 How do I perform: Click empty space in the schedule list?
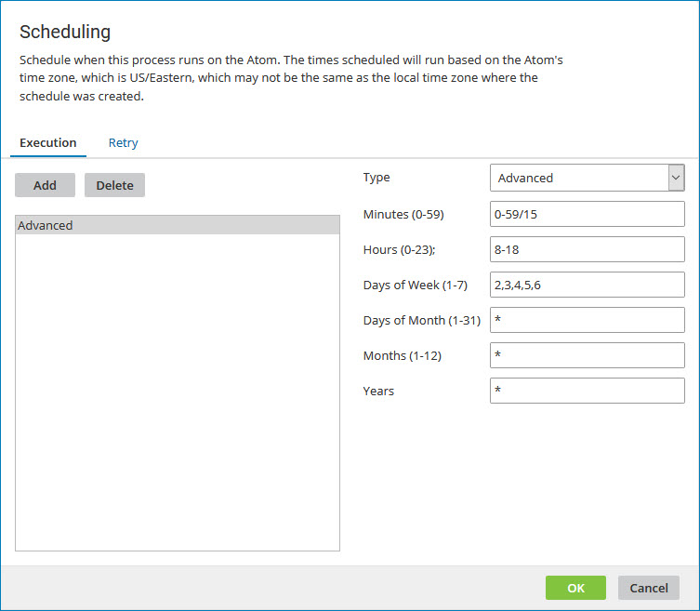(177, 391)
